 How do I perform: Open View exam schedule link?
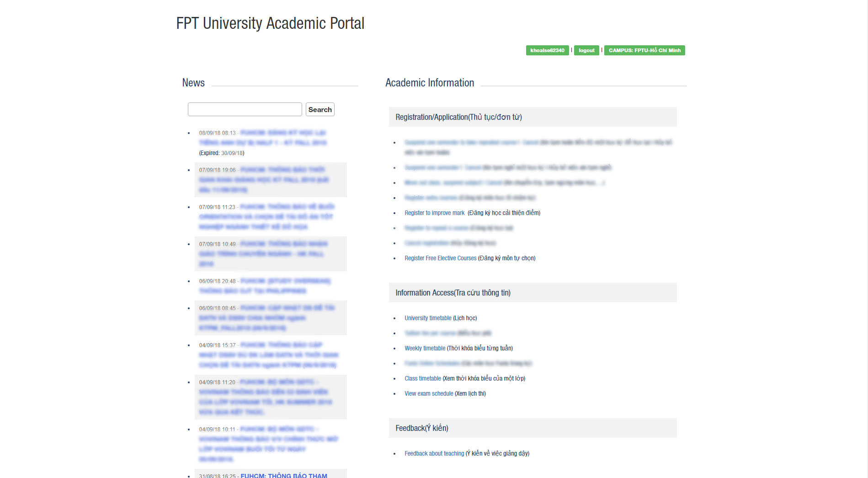coord(429,393)
